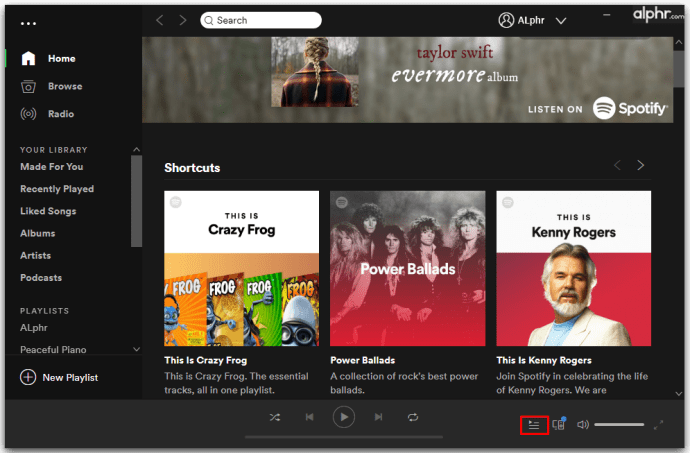This screenshot has height=453, width=690.
Task: Enter full screen mode
Action: (x=658, y=425)
